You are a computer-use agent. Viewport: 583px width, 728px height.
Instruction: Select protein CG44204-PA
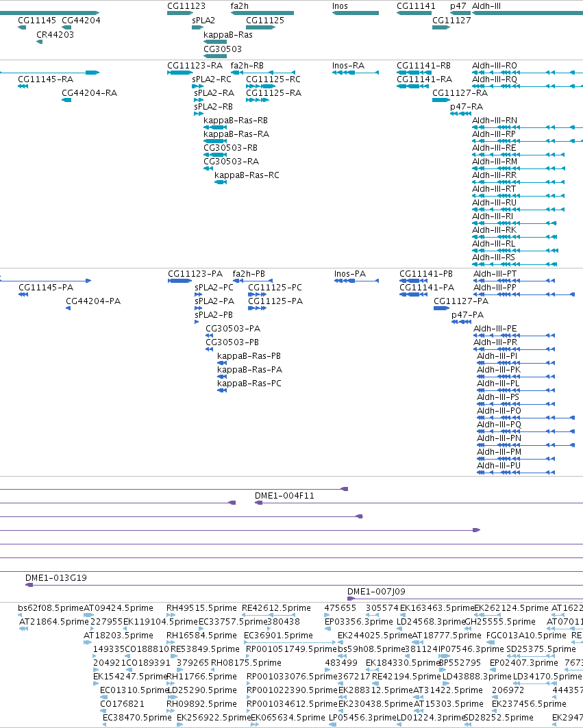click(x=93, y=301)
